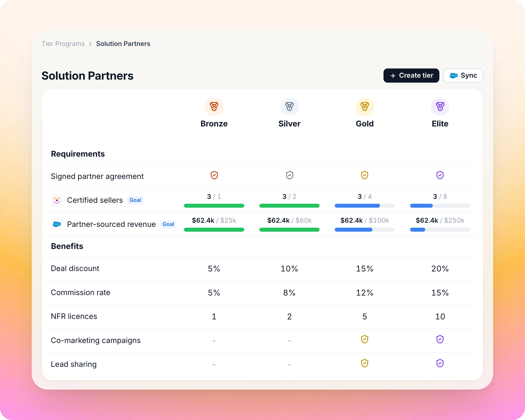Click the Silver tier medal icon
This screenshot has height=420, width=525.
(x=289, y=107)
